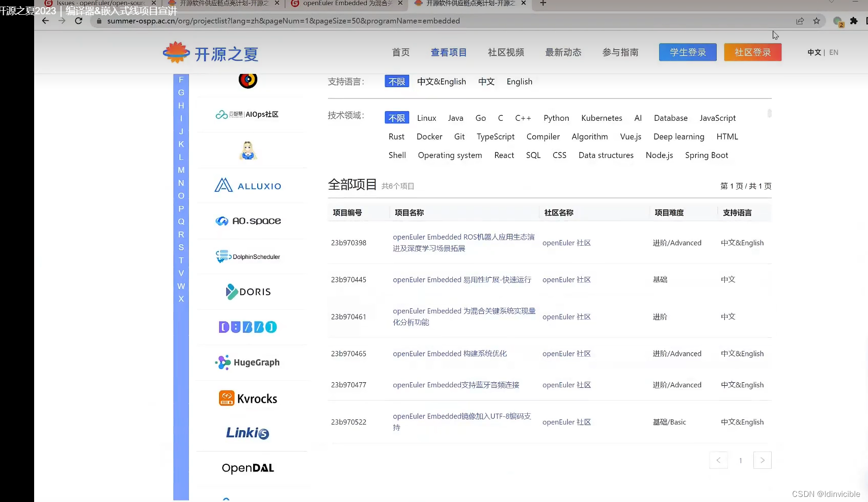Open project openEuler Embedded 易用性扩展-快速运行
Screen dimensions: 868x502
tap(462, 279)
